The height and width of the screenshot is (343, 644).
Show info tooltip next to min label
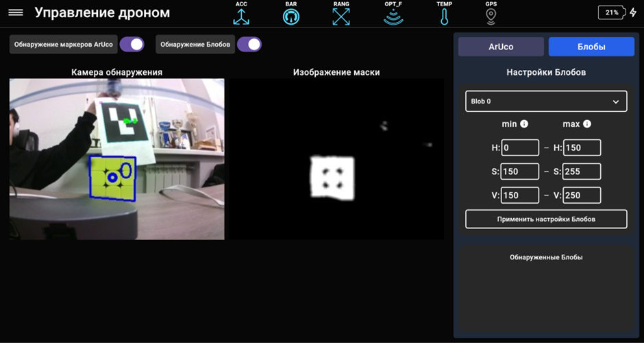click(524, 124)
